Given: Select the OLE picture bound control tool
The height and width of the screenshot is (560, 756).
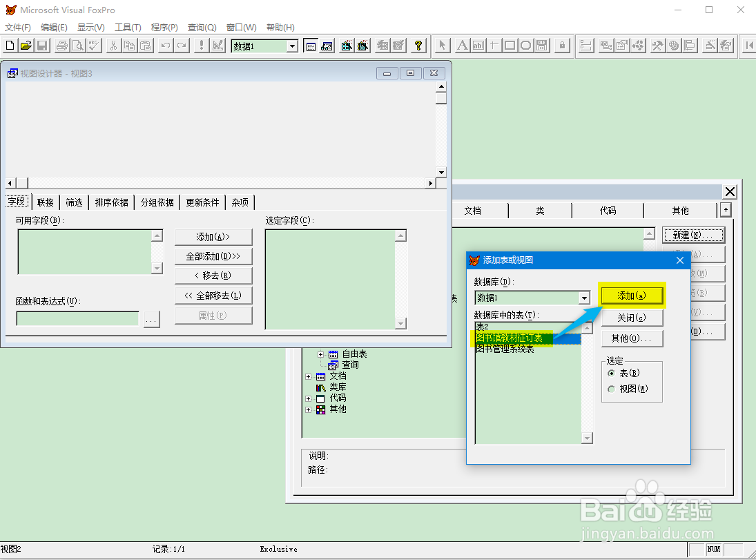Looking at the screenshot, I should click(x=542, y=46).
